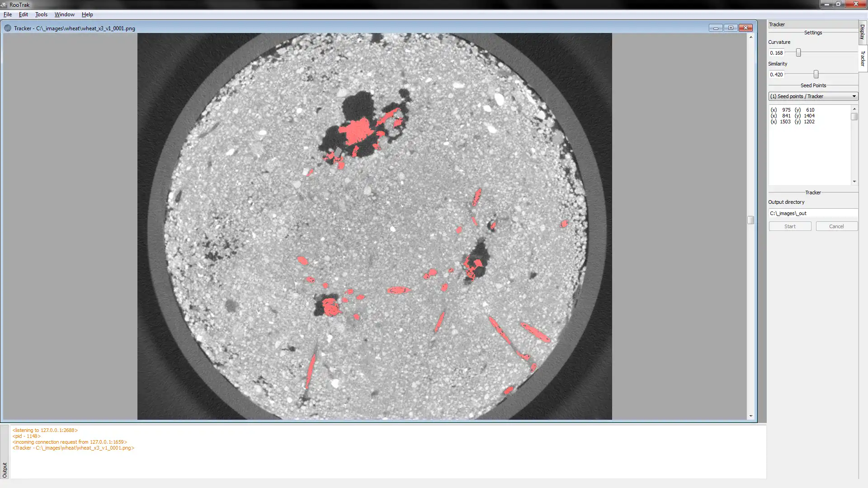
Task: Select the Seed Points Tracker dropdown
Action: [812, 96]
